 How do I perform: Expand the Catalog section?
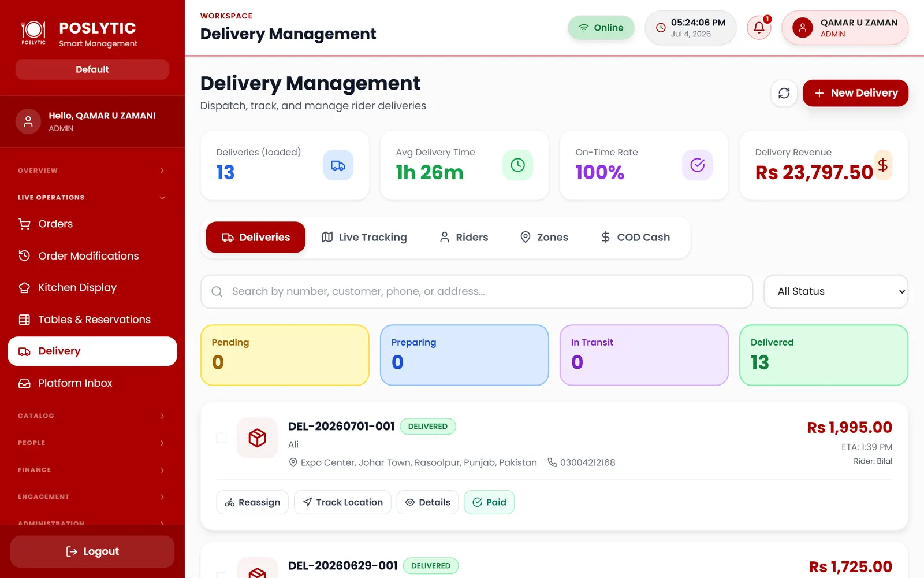point(92,416)
